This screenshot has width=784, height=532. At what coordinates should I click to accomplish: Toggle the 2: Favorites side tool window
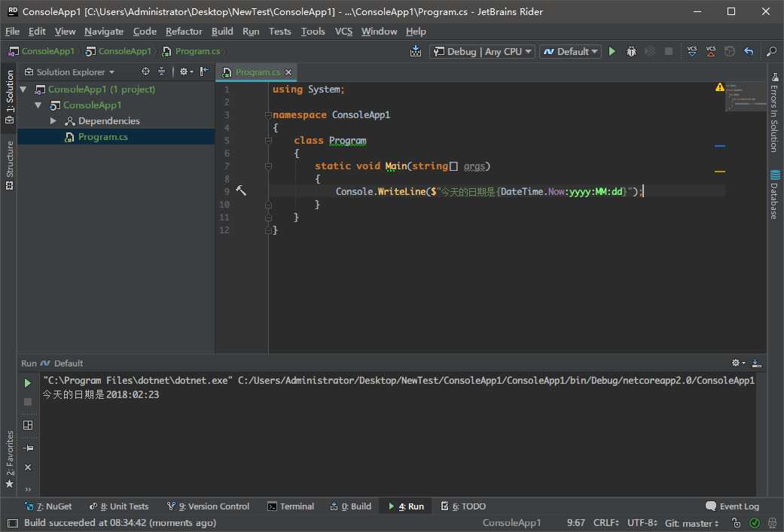click(x=9, y=459)
